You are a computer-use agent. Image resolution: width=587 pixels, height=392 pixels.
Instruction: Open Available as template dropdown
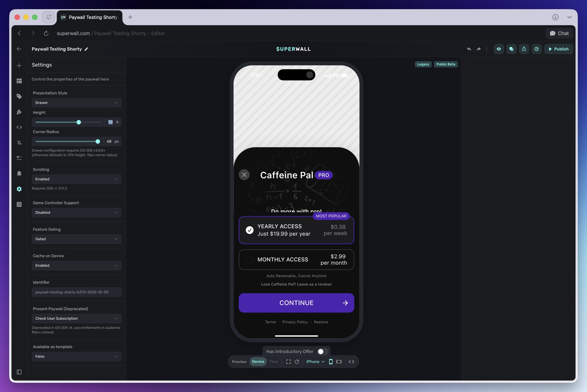point(77,356)
